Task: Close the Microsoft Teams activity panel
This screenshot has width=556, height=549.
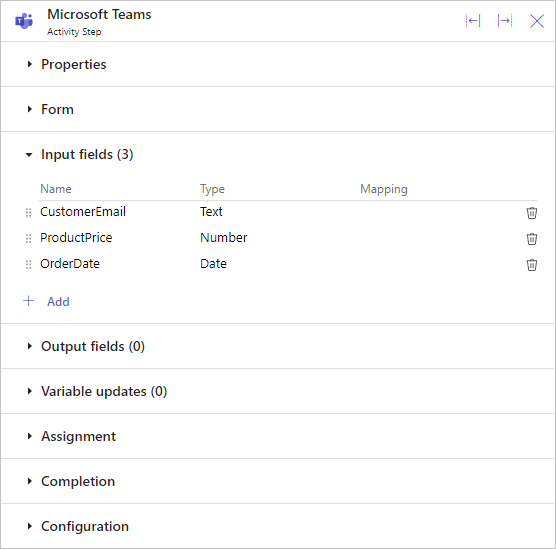Action: pyautogui.click(x=537, y=21)
